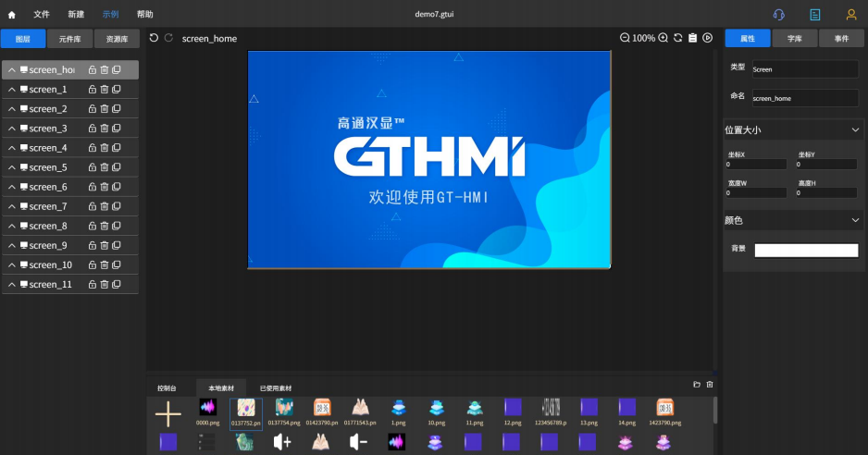Click the play preview icon

click(708, 38)
